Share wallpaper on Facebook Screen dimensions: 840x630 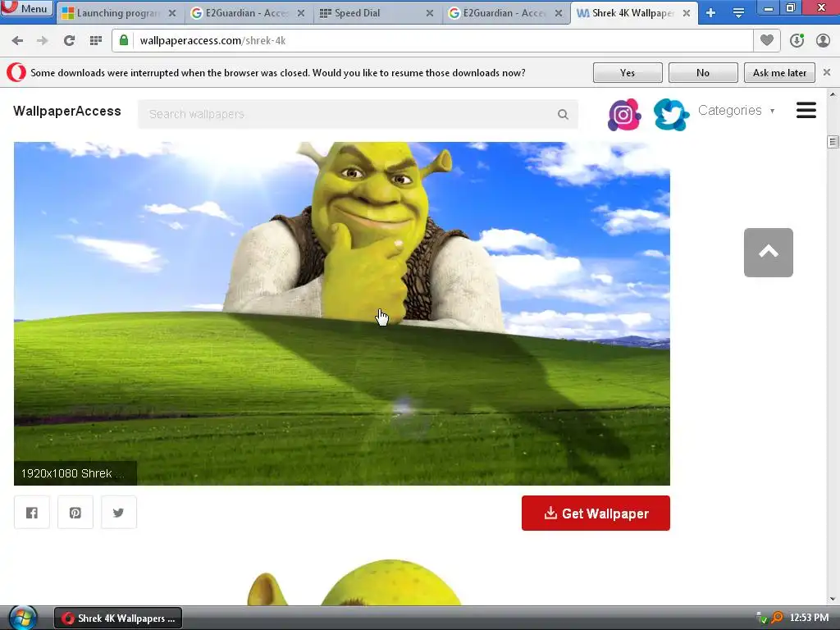coord(32,513)
